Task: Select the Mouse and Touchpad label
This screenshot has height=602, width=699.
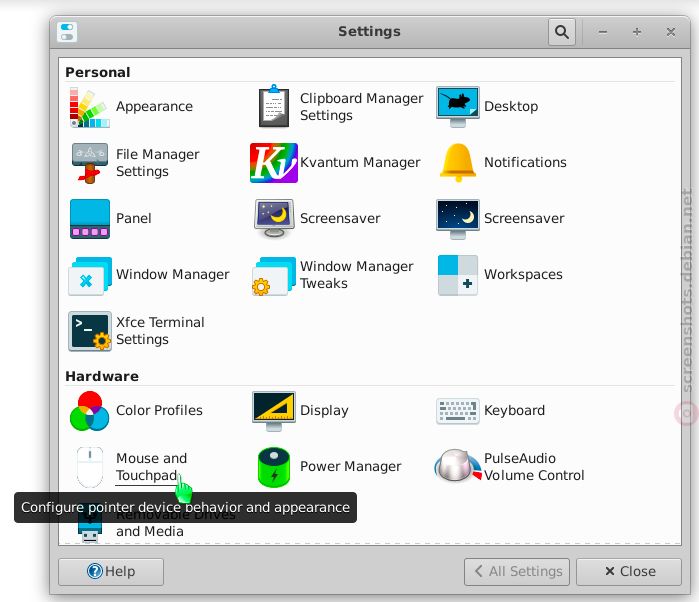Action: click(x=151, y=467)
